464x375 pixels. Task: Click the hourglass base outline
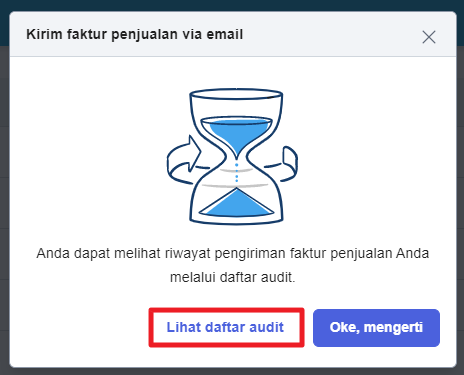tap(236, 220)
